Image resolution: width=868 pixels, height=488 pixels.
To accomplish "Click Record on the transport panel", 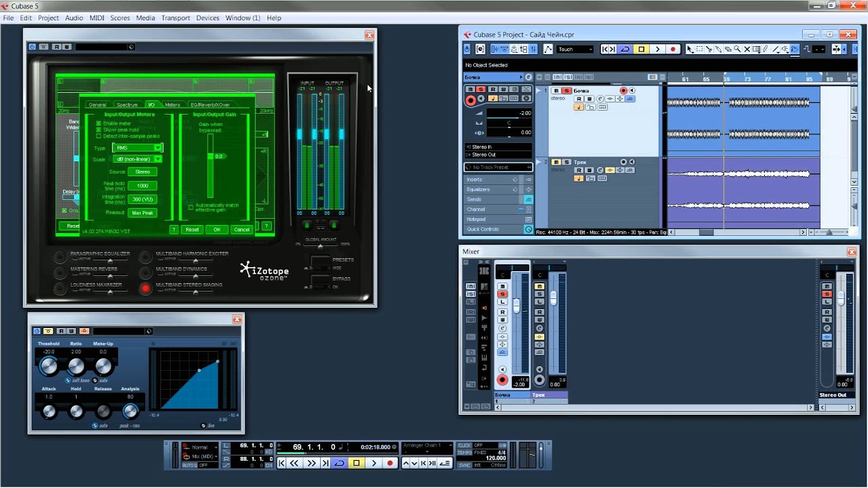I will (390, 463).
